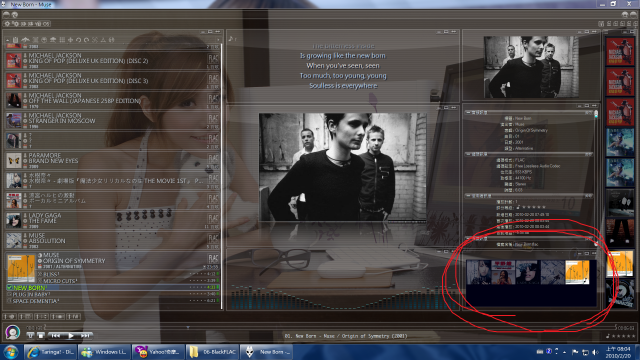Open the 06-BlackFLAC folder taskbar button

(212, 352)
